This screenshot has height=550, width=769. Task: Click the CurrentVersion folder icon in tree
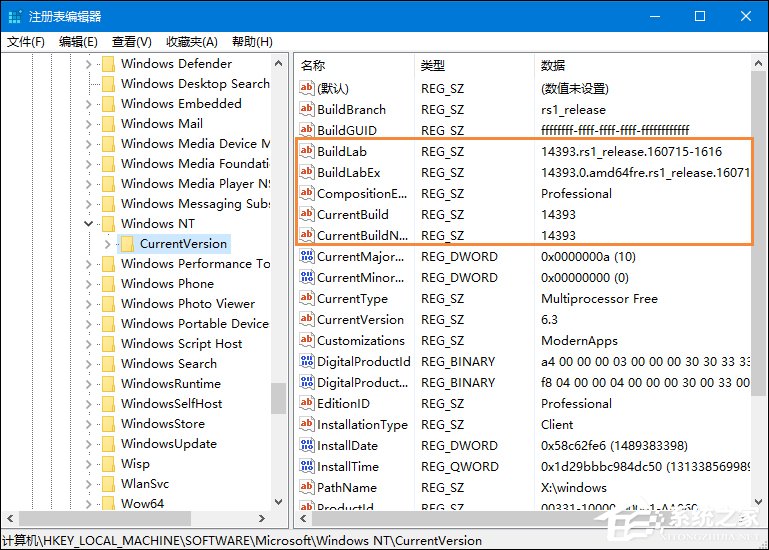[127, 244]
